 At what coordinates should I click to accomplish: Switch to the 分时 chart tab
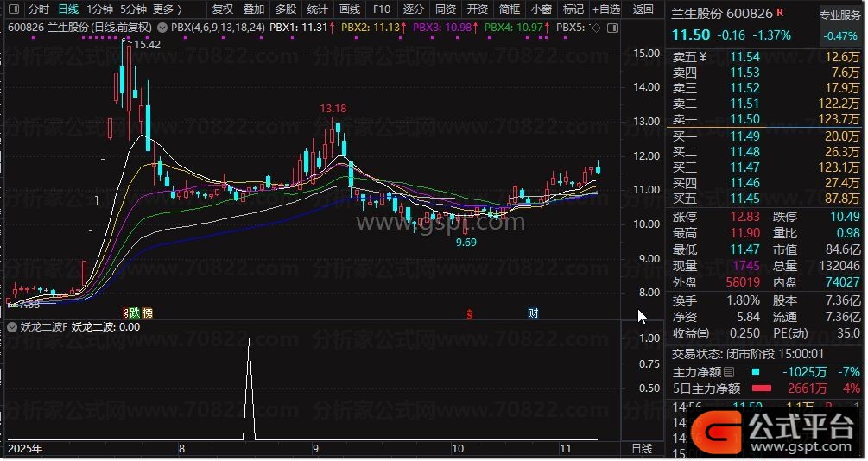38,9
